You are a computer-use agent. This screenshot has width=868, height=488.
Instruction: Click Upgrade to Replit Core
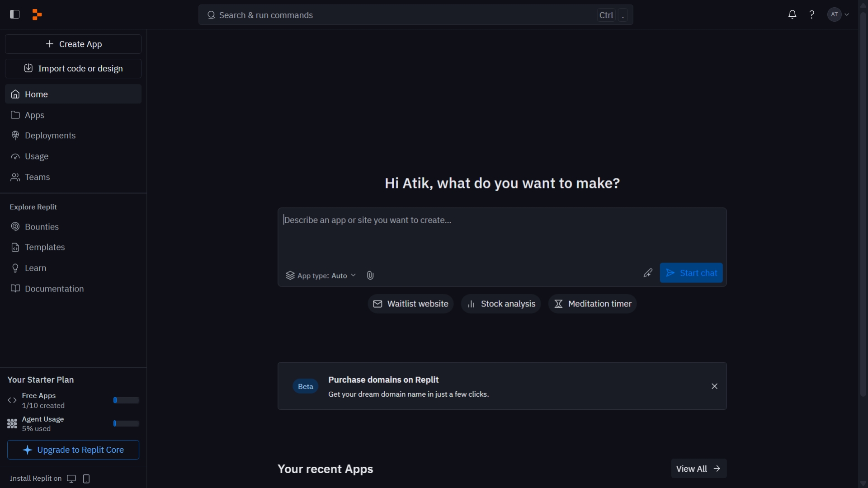(73, 450)
